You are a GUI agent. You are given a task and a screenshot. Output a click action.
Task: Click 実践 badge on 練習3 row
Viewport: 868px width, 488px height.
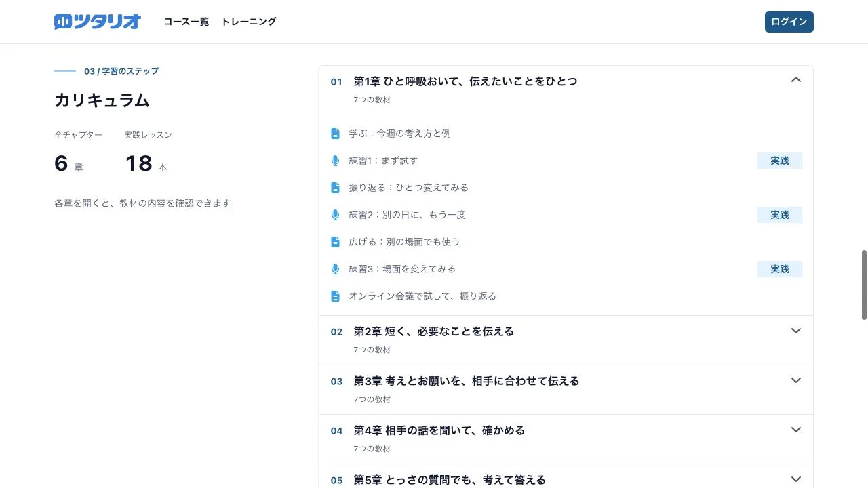780,269
